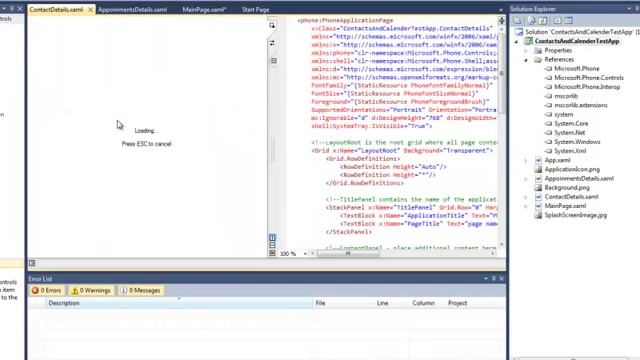Click the Loading... text in designer
Image resolution: width=640 pixels, height=360 pixels.
[x=146, y=131]
